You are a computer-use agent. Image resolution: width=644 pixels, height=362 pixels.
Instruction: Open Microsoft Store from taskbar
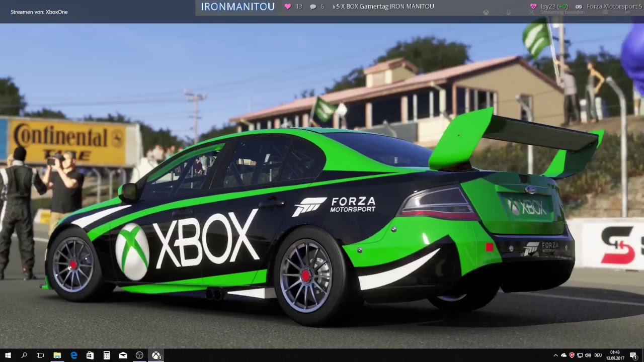[90, 355]
